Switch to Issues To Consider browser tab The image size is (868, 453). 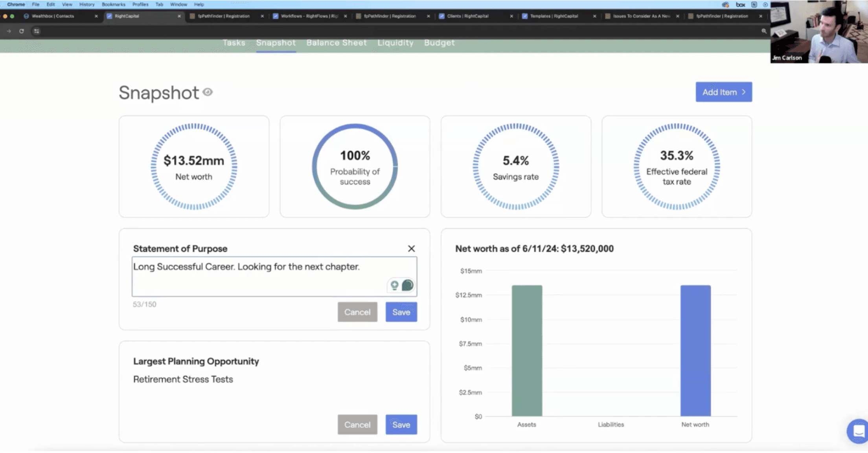[x=641, y=16]
